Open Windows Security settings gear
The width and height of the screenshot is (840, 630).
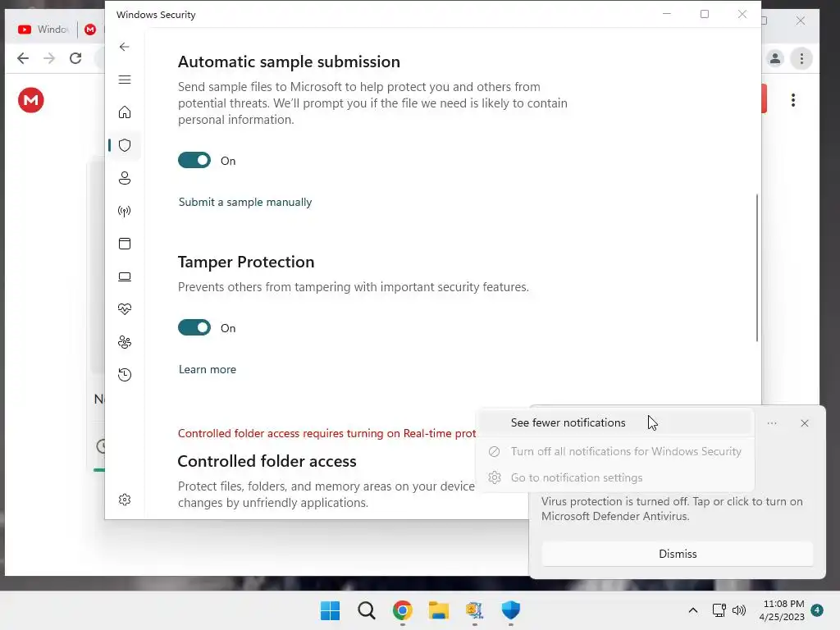click(x=125, y=500)
